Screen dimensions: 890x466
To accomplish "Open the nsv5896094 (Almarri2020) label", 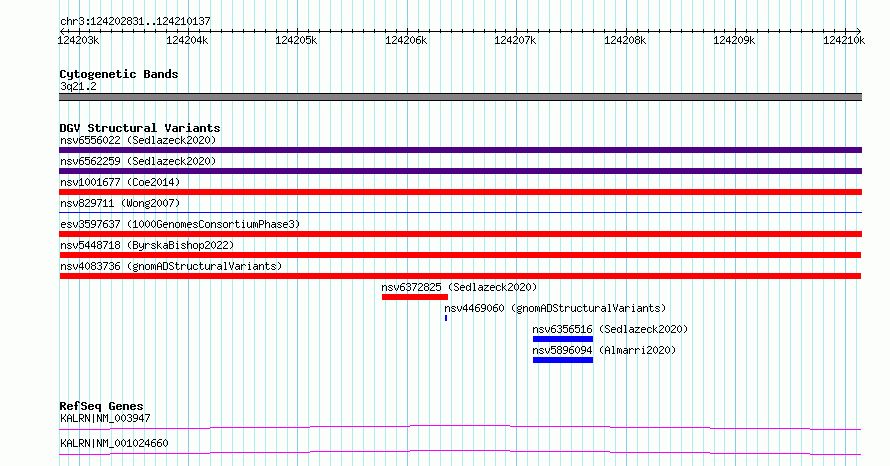I will pyautogui.click(x=604, y=350).
